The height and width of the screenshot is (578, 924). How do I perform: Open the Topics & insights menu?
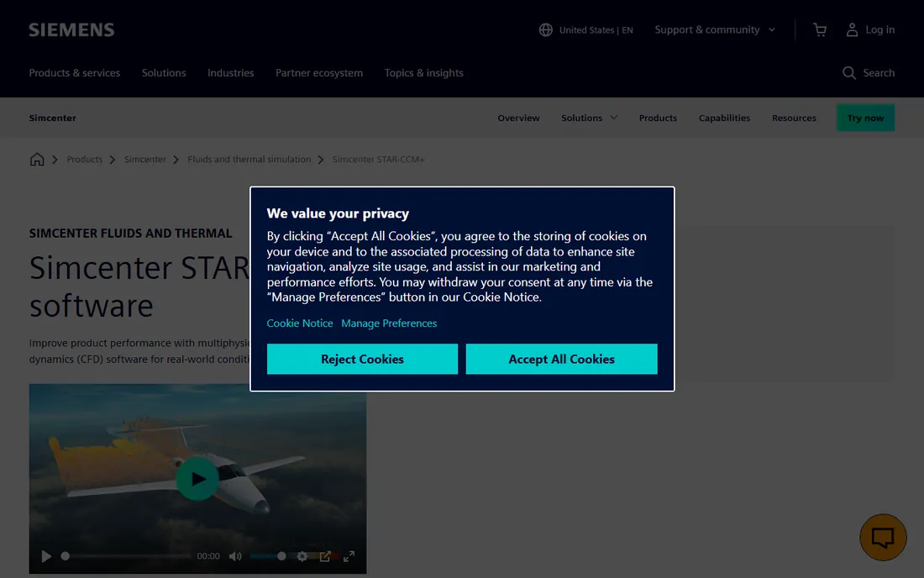423,72
